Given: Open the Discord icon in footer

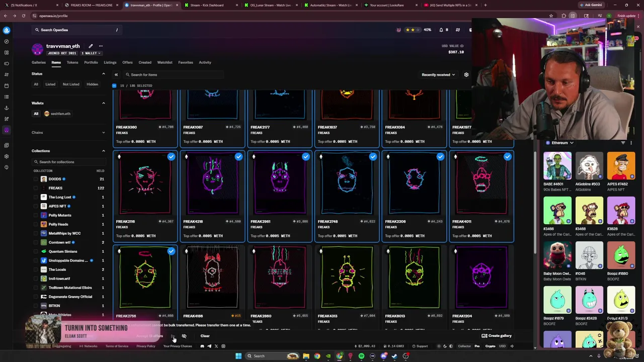Looking at the screenshot, I should click(202, 346).
